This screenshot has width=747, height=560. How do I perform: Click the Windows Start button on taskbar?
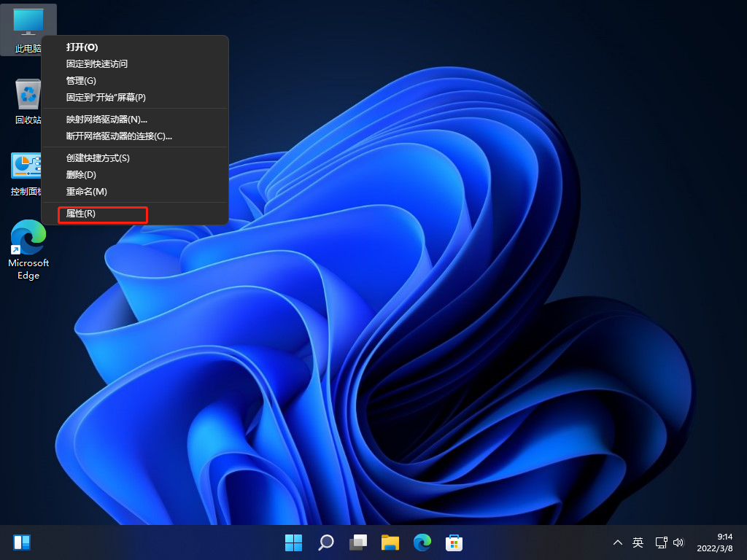point(294,542)
